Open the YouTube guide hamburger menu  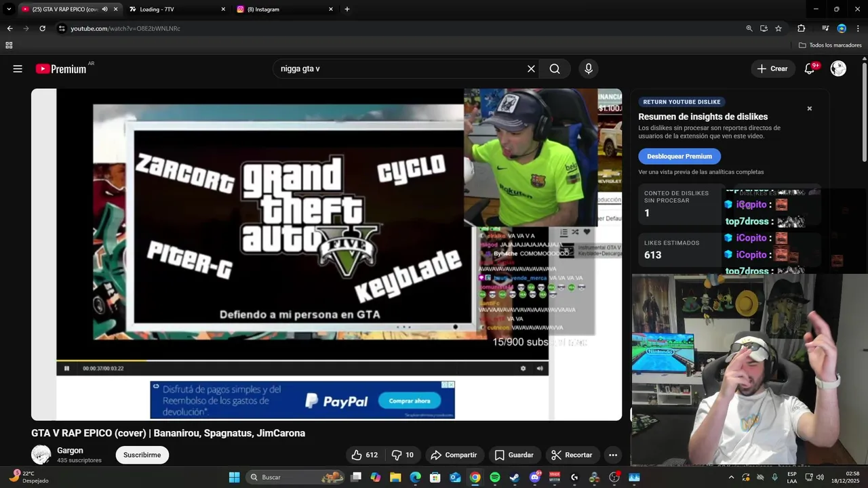coord(18,68)
